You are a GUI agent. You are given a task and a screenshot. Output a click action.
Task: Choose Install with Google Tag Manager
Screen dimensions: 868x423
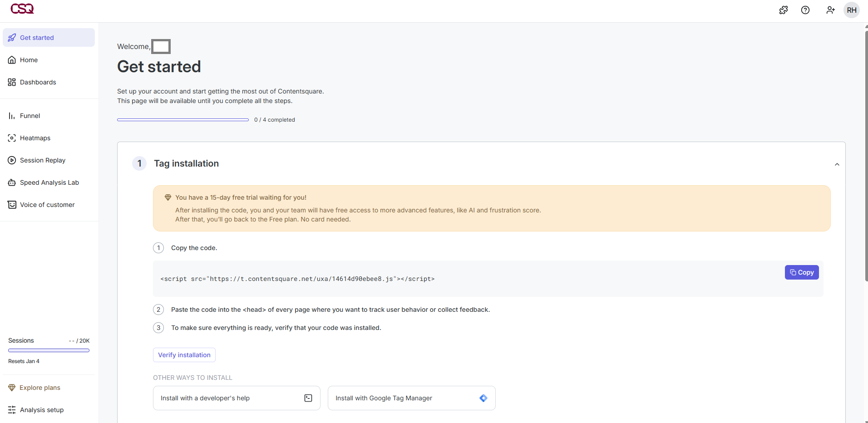[x=412, y=398]
